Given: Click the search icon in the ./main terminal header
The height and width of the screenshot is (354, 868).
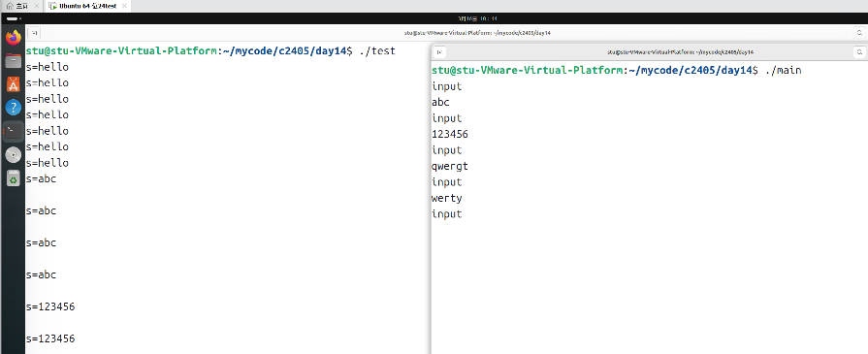Looking at the screenshot, I should click(x=859, y=52).
